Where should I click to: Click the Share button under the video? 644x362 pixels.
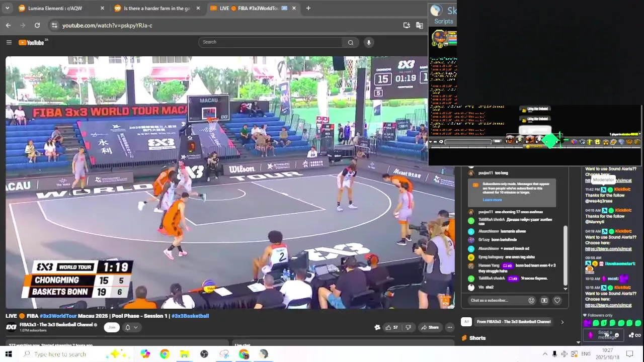tap(430, 327)
